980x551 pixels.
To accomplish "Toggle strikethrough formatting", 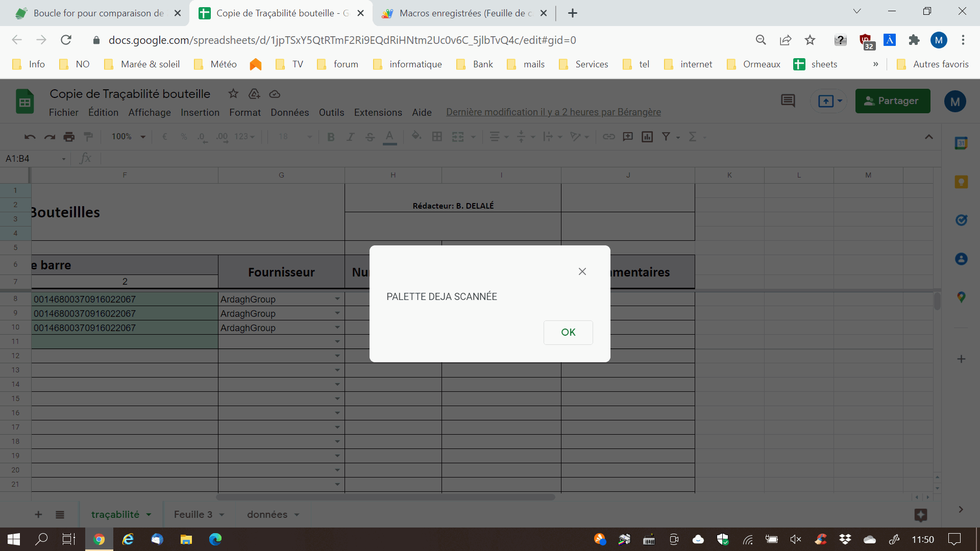I will point(370,137).
